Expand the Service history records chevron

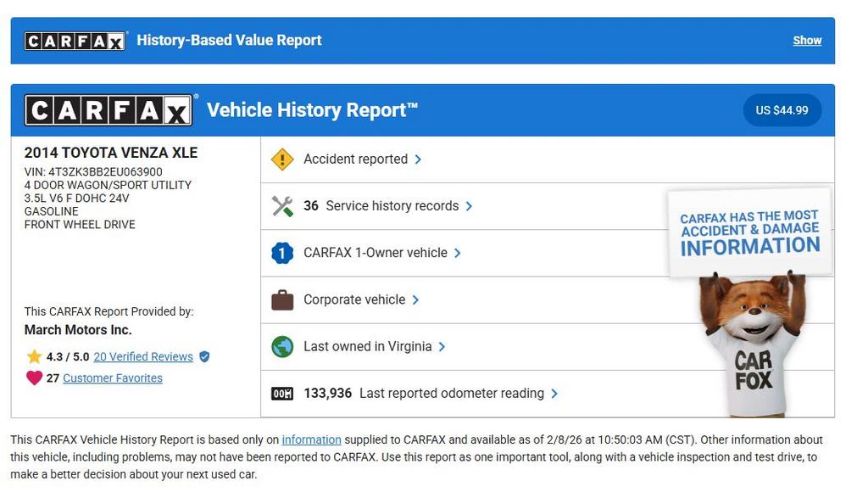(x=469, y=206)
